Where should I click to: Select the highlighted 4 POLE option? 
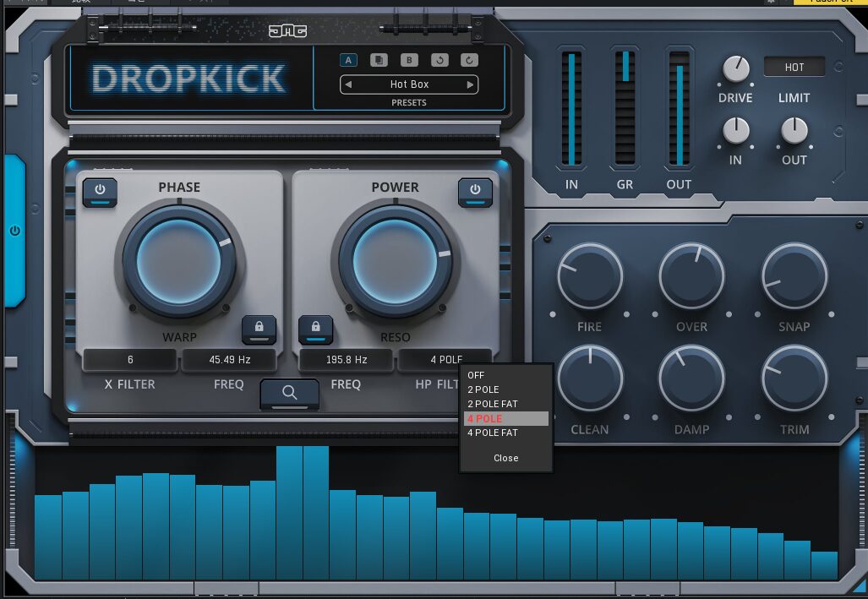(506, 418)
